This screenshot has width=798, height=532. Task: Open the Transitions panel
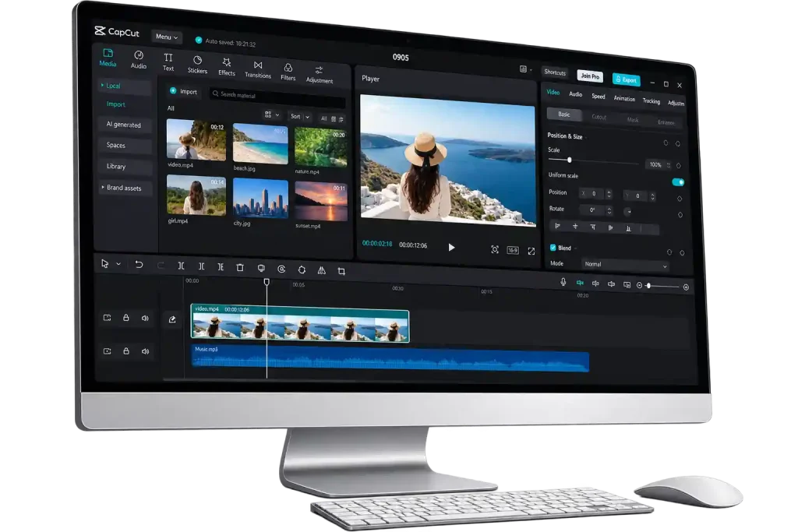tap(258, 69)
